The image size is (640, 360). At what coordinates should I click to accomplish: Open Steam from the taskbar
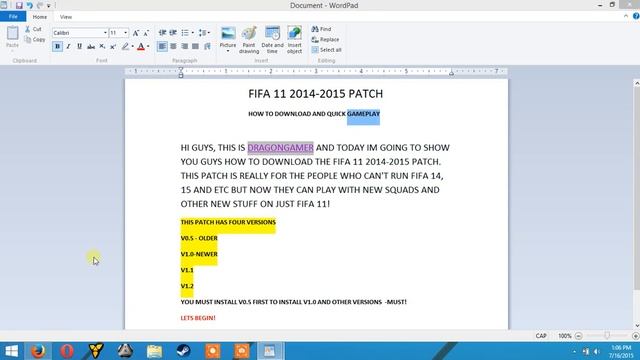[x=183, y=351]
